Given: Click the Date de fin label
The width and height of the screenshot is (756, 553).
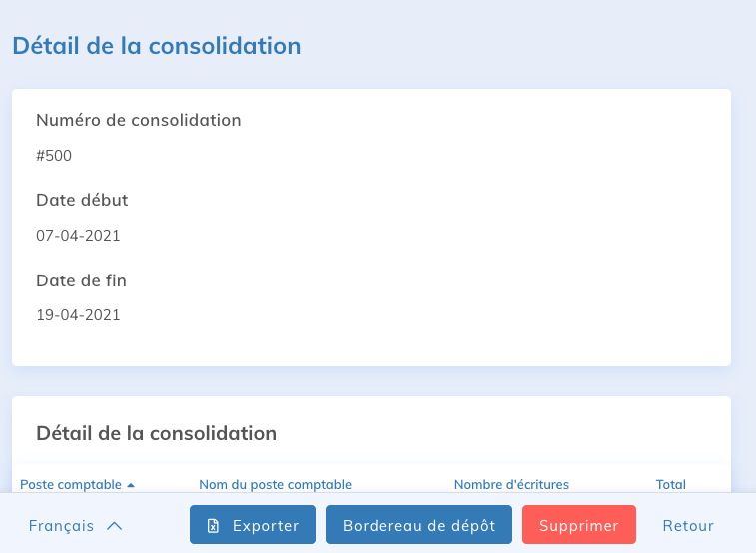Looking at the screenshot, I should click(x=81, y=280).
